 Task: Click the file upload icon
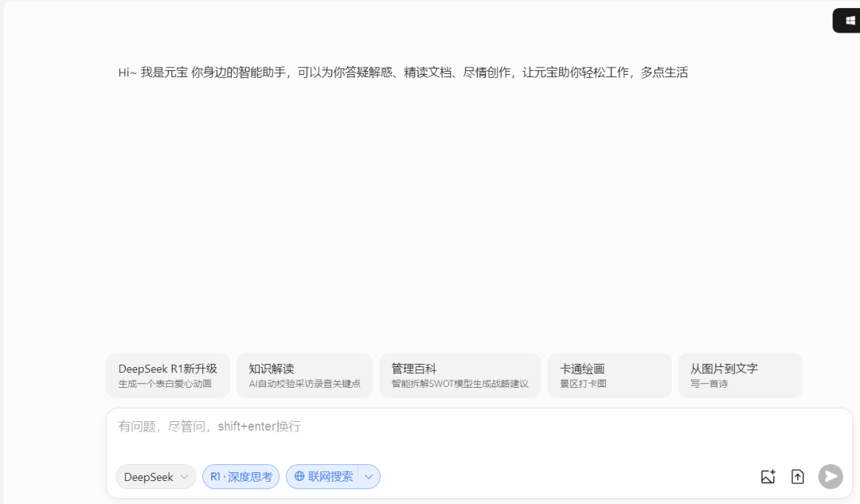(x=797, y=477)
